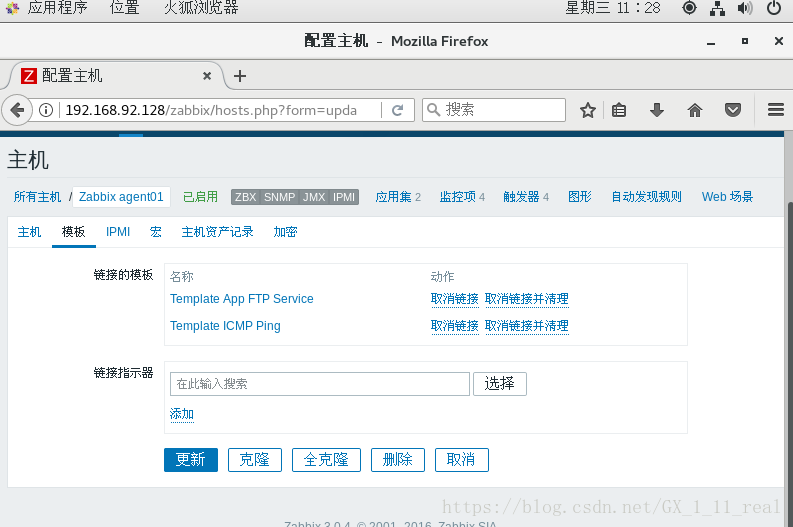Click 取消链接并清理 for Template App FTP Service
793x527 pixels.
pyautogui.click(x=526, y=299)
